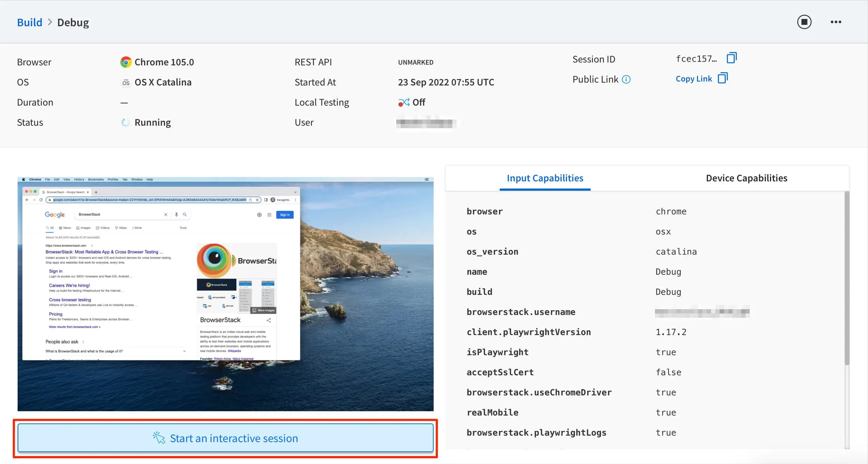Click the copy icon beside Copy Link
Viewport: 868px width, 464px height.
(x=722, y=78)
